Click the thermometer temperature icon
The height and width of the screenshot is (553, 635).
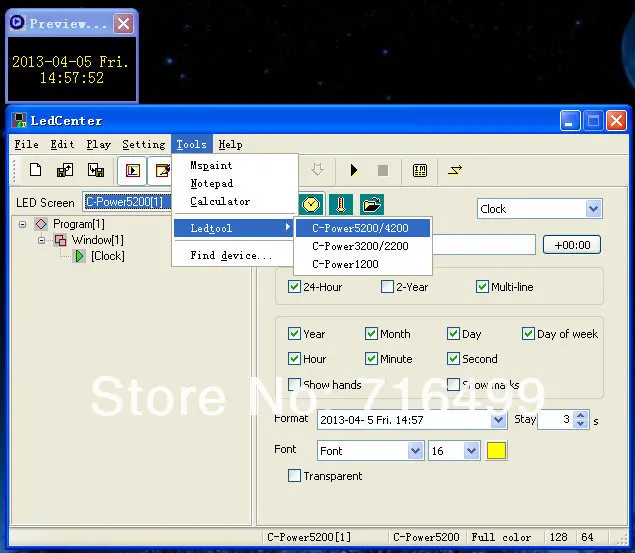pyautogui.click(x=341, y=204)
